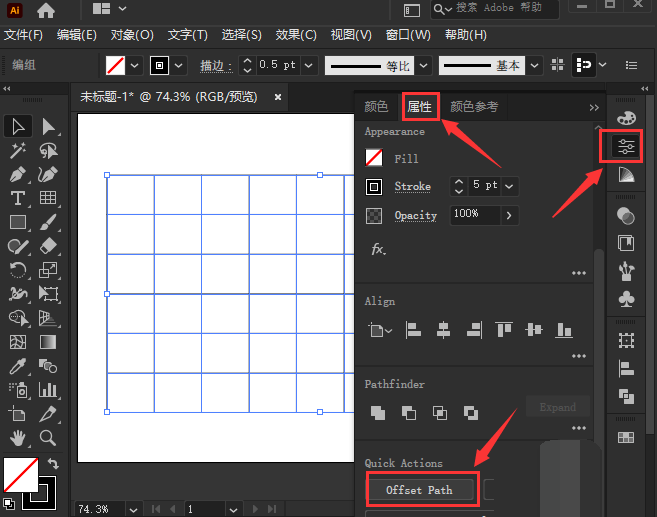Swap fill and stroke colors
657x517 pixels.
point(53,463)
